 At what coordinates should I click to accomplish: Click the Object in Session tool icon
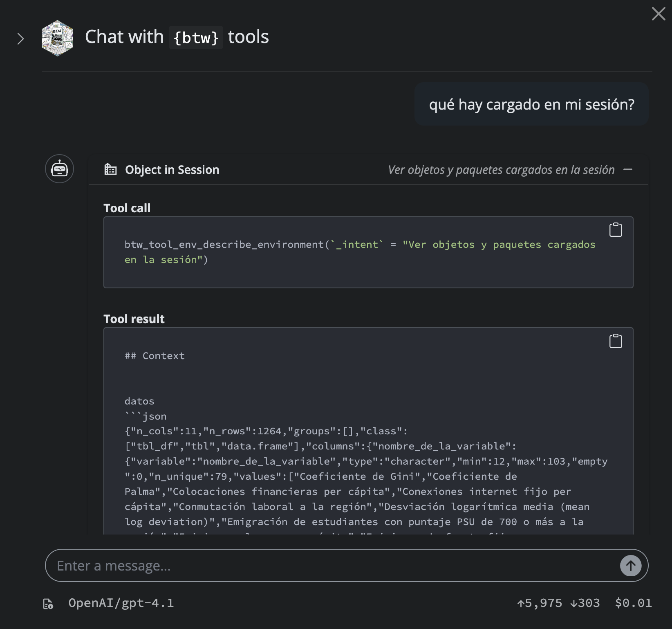pyautogui.click(x=110, y=169)
